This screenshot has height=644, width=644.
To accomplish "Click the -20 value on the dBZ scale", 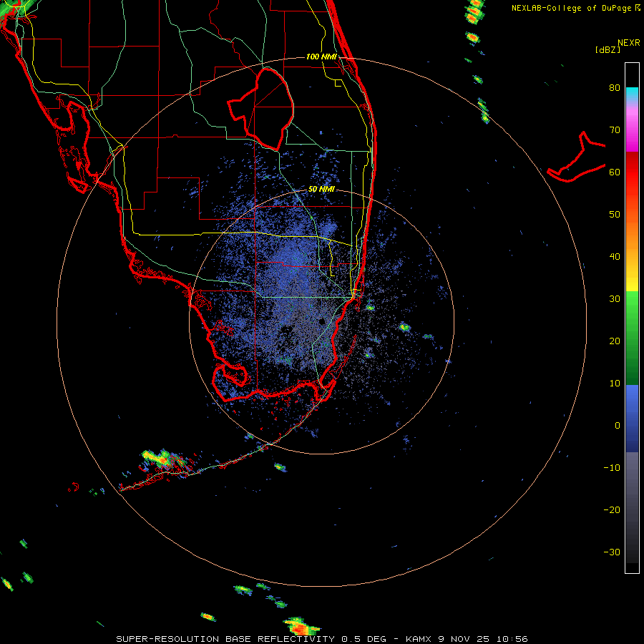I will (x=612, y=509).
